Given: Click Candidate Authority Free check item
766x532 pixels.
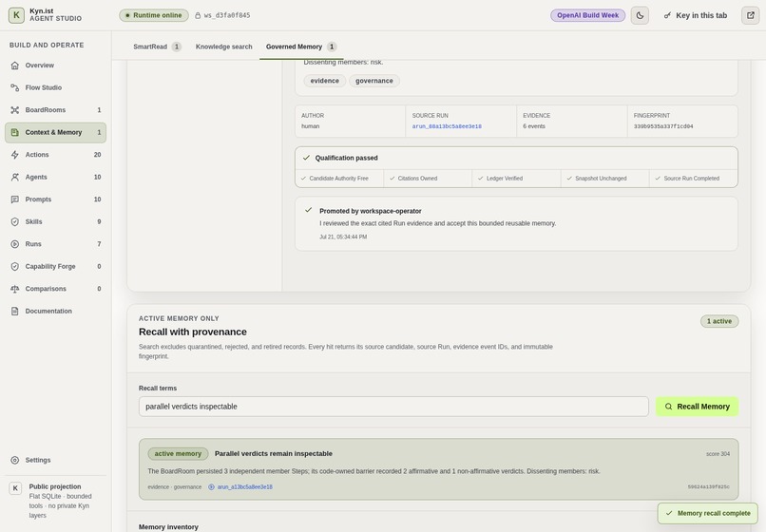Looking at the screenshot, I should coord(338,179).
